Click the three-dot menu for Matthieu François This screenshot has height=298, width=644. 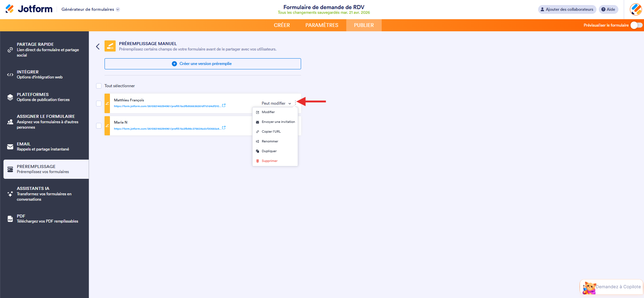[x=295, y=103]
